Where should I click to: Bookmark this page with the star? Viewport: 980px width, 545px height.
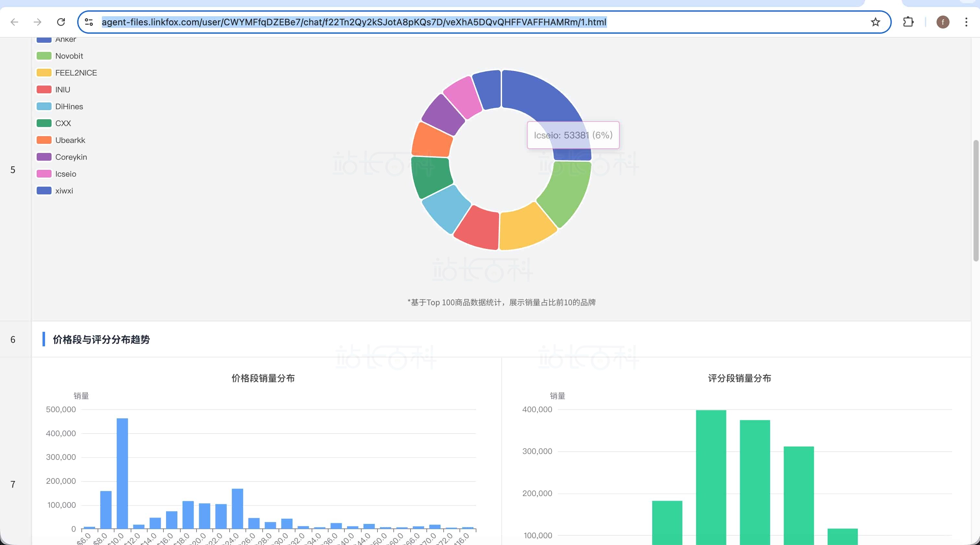pyautogui.click(x=875, y=22)
